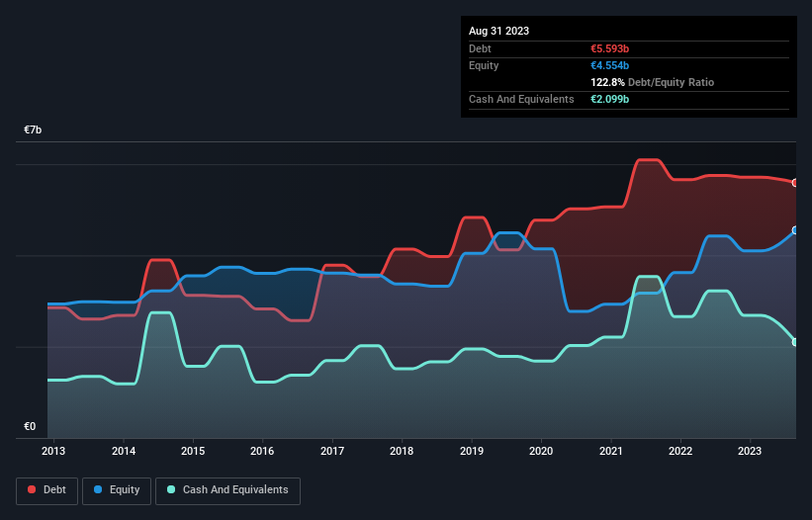Toggle the Cash And Equivalents legend button
812x520 pixels.
[227, 490]
